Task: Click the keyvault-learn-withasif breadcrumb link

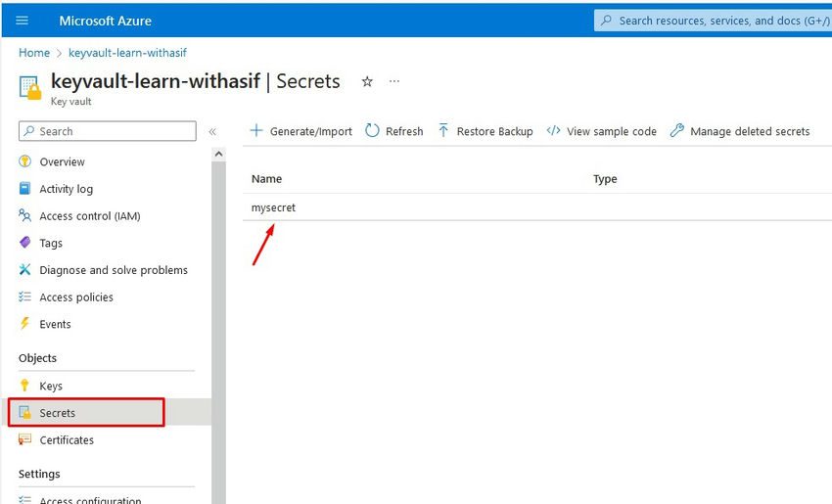Action: (127, 53)
